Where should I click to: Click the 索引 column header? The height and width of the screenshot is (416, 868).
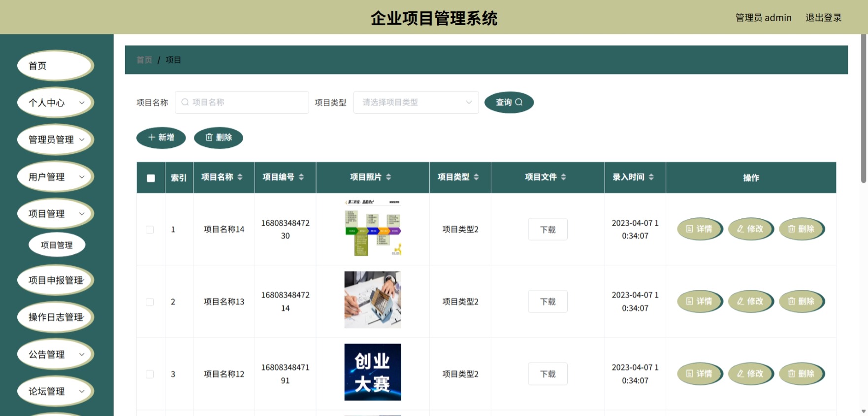[x=179, y=178]
